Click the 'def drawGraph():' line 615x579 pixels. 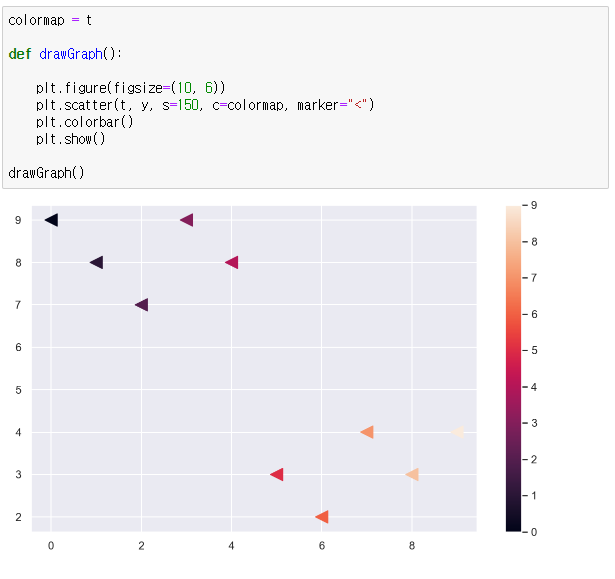[x=65, y=54]
